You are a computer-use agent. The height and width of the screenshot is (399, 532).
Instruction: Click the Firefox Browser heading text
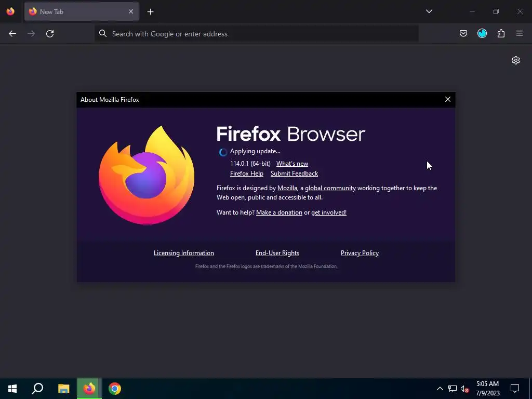click(291, 134)
